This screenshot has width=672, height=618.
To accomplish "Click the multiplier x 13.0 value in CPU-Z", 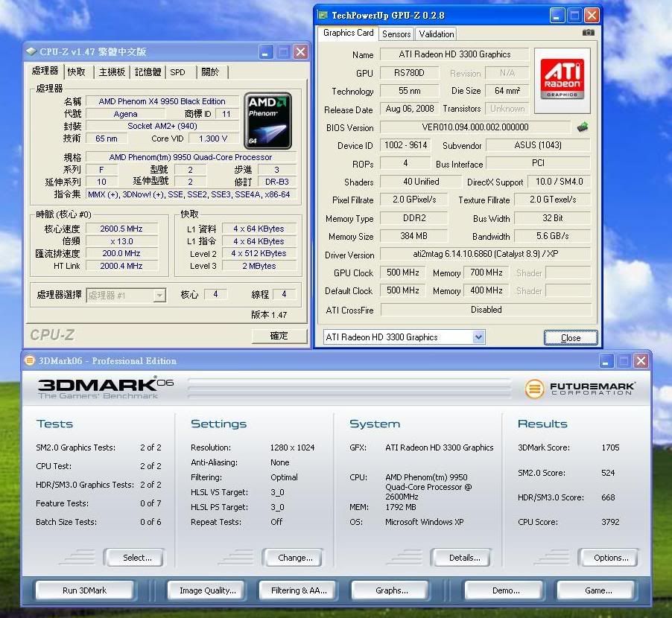I will [x=121, y=241].
